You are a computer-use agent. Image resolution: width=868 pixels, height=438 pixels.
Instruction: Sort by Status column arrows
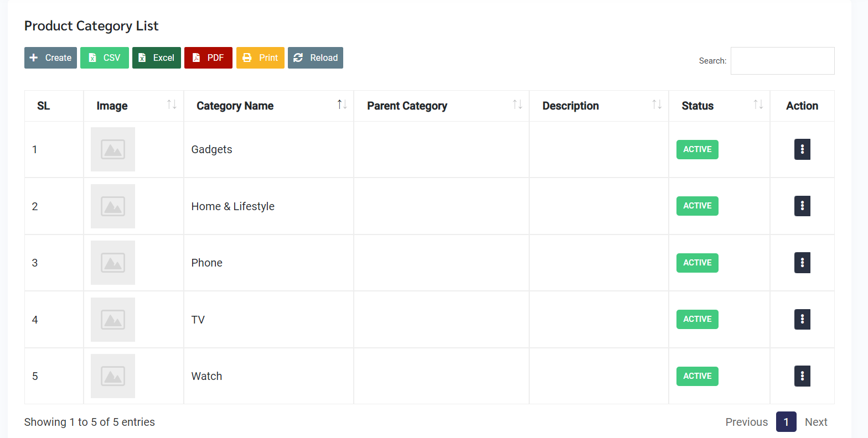tap(758, 105)
